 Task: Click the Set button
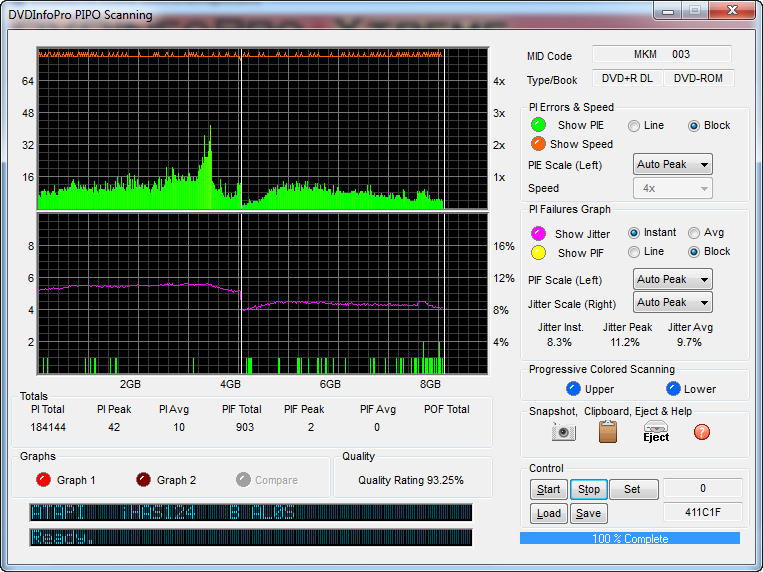634,489
